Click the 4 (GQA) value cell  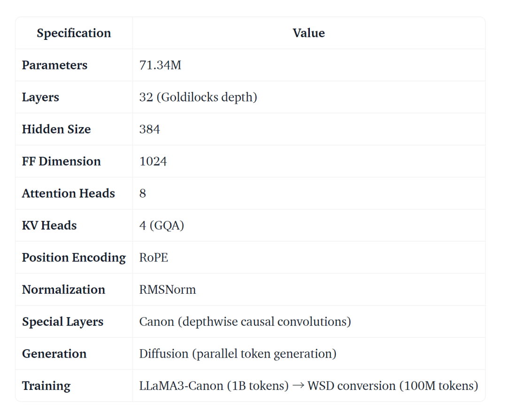pyautogui.click(x=161, y=225)
